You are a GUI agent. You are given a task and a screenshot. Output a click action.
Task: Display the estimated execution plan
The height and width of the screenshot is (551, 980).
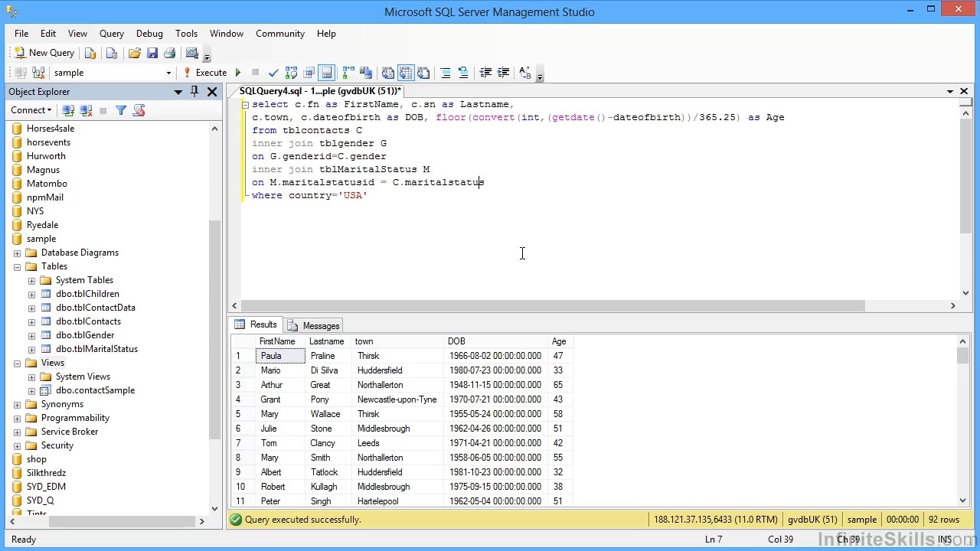(291, 73)
